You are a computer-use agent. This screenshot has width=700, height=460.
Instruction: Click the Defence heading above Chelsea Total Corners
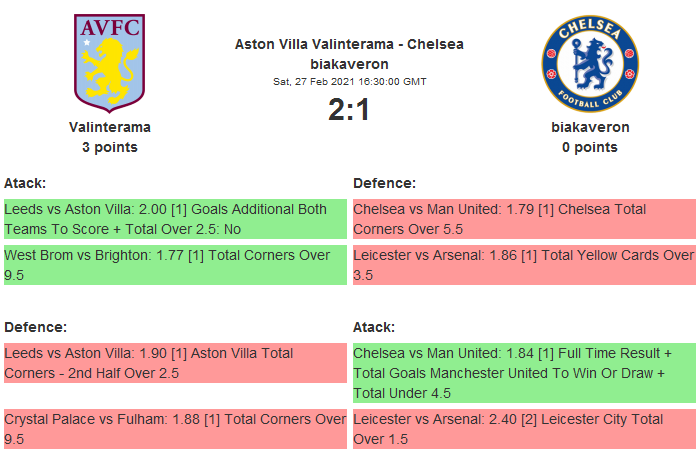tap(385, 183)
